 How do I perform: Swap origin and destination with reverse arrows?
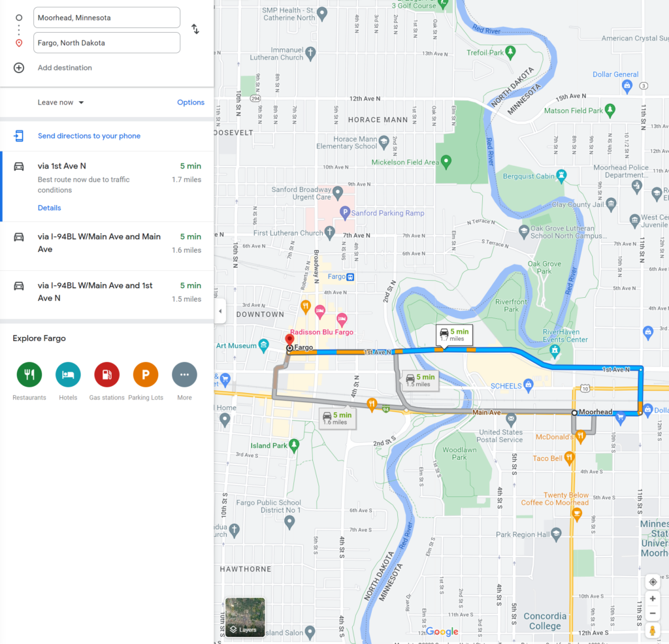[x=195, y=29]
